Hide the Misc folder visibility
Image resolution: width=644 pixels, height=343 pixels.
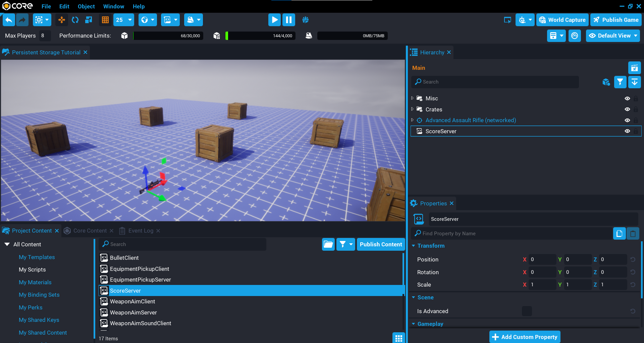point(627,99)
